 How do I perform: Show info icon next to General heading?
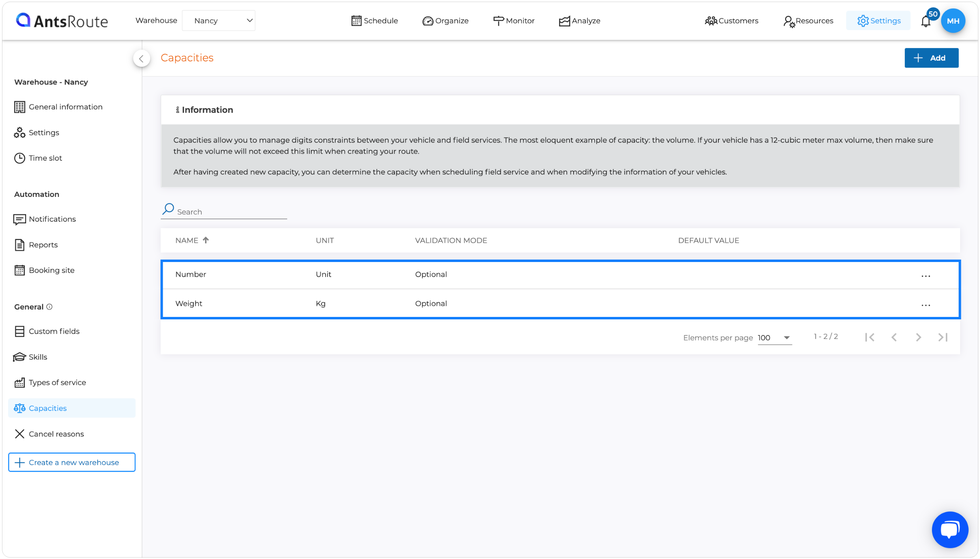point(49,307)
